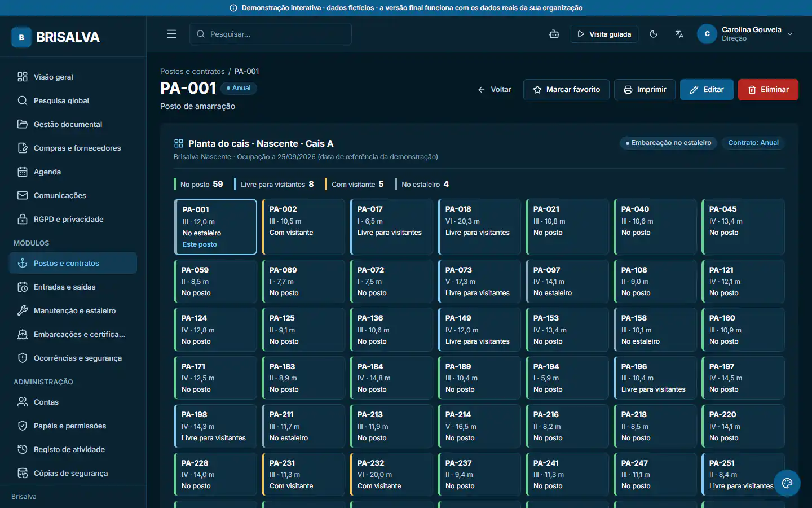
Task: Click the Contrato: Anual badge
Action: click(x=753, y=143)
